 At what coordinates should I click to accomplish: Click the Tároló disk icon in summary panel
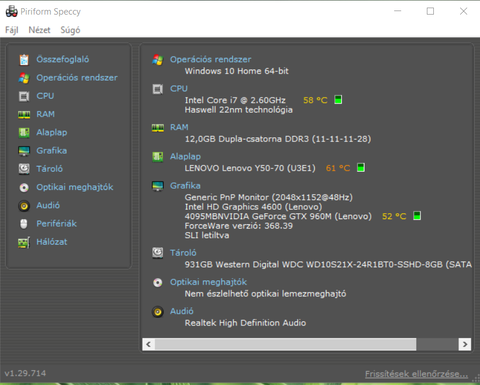point(158,253)
